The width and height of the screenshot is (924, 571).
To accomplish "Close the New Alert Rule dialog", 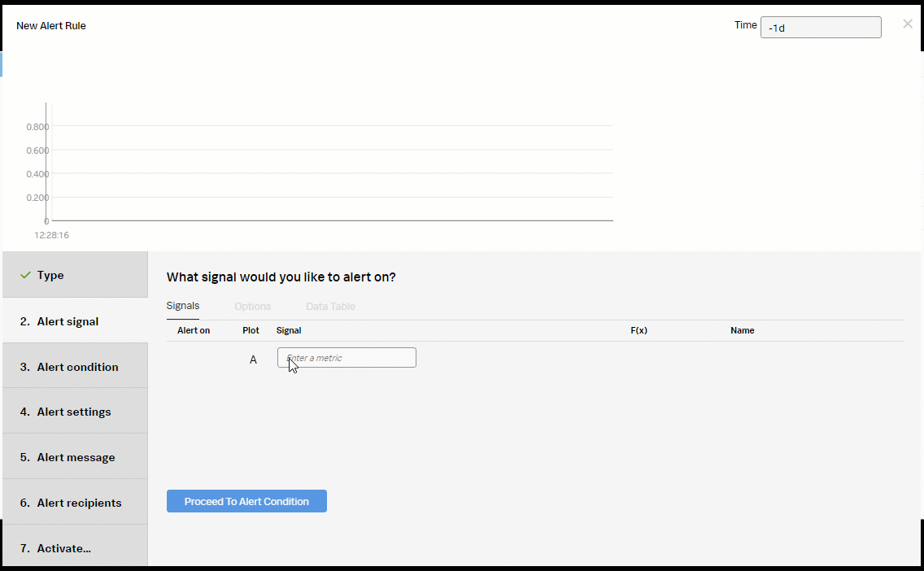I will pos(908,24).
